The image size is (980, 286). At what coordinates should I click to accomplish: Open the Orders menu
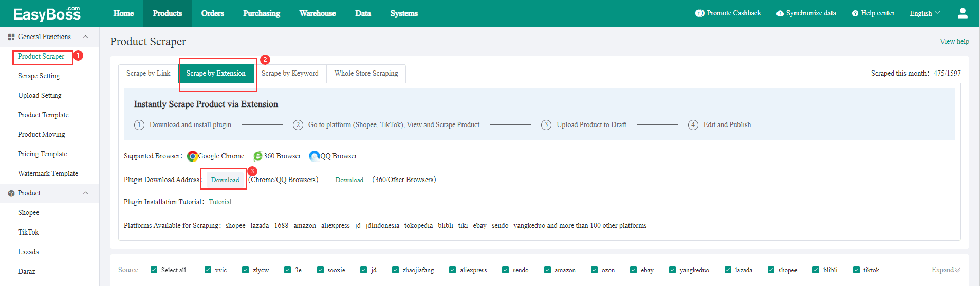click(x=213, y=13)
